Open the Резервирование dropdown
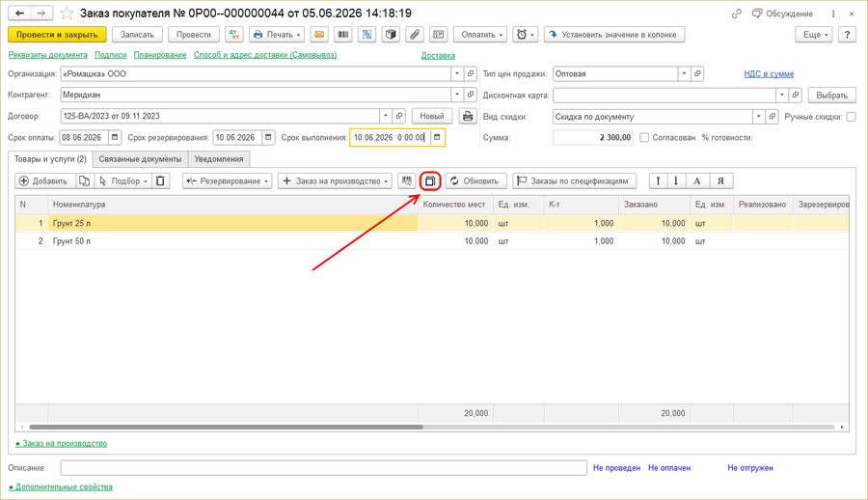 click(x=227, y=181)
